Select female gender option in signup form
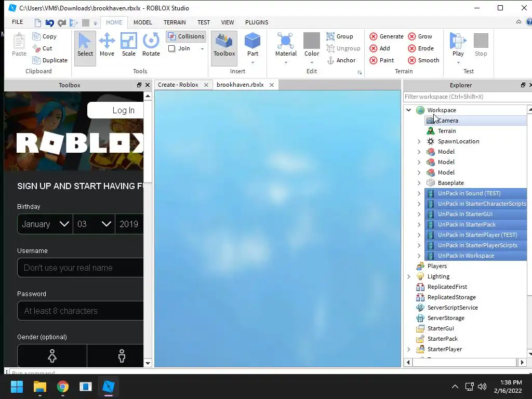This screenshot has width=532, height=399. pyautogui.click(x=52, y=355)
